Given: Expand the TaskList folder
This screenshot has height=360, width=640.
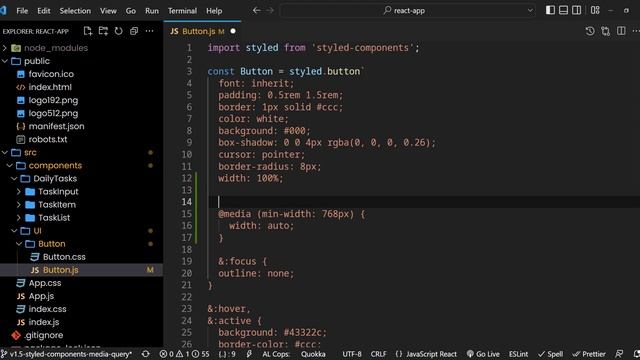Looking at the screenshot, I should tap(19, 218).
